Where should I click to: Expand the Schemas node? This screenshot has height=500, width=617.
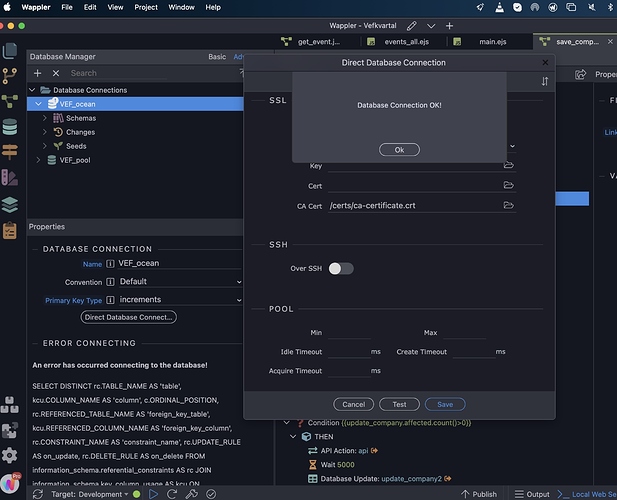[x=44, y=118]
